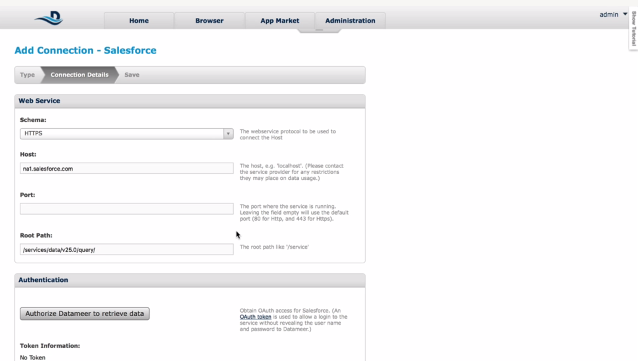
Task: Open the App Market tab
Action: (x=280, y=20)
